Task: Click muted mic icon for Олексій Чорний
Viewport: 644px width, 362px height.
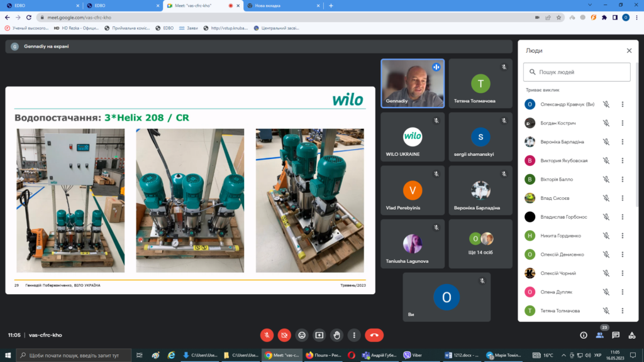Action: tap(606, 273)
